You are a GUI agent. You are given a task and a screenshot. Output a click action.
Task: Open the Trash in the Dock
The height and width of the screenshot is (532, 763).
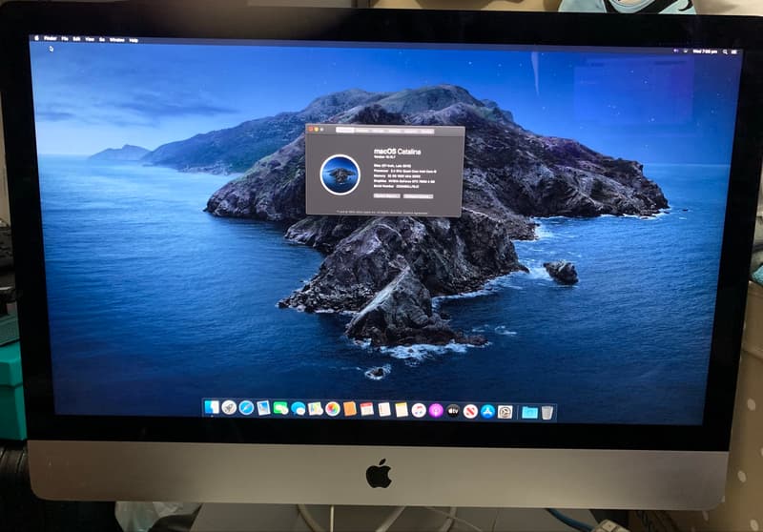click(547, 413)
